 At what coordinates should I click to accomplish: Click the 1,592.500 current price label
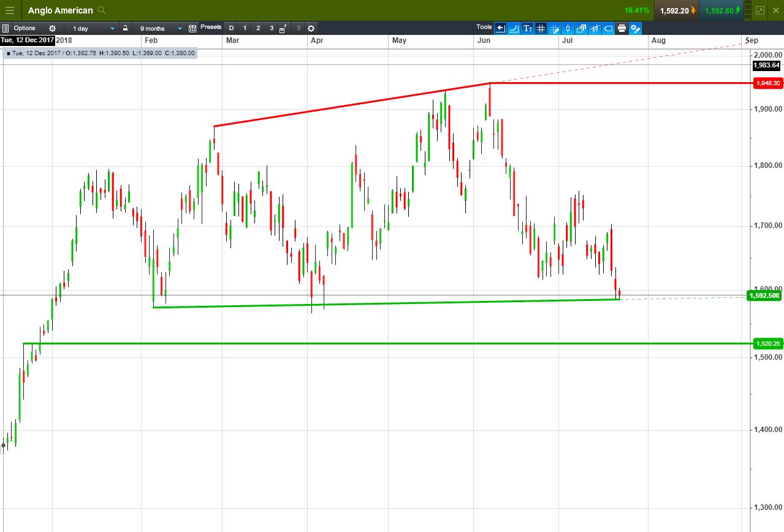[764, 295]
